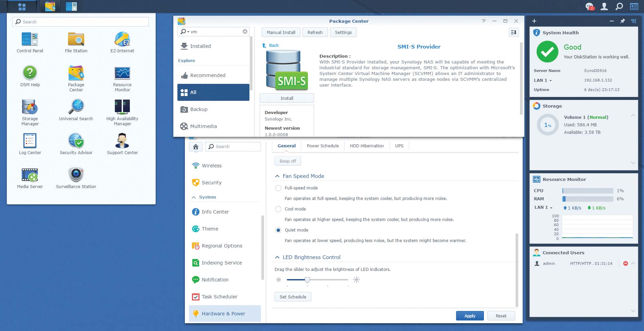Image resolution: width=644 pixels, height=331 pixels.
Task: Launch EZ-Internet wizard
Action: pyautogui.click(x=122, y=42)
